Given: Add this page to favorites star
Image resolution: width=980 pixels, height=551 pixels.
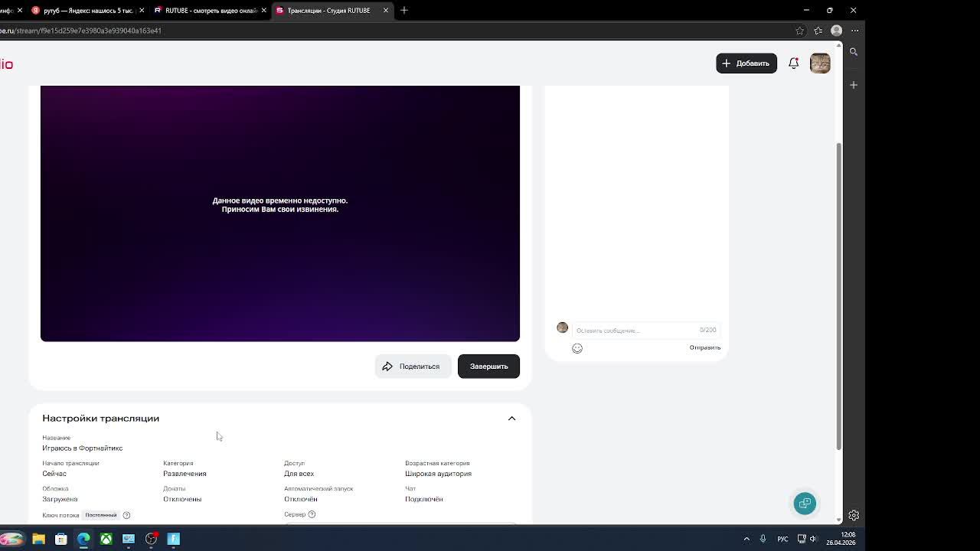Looking at the screenshot, I should coord(800,31).
